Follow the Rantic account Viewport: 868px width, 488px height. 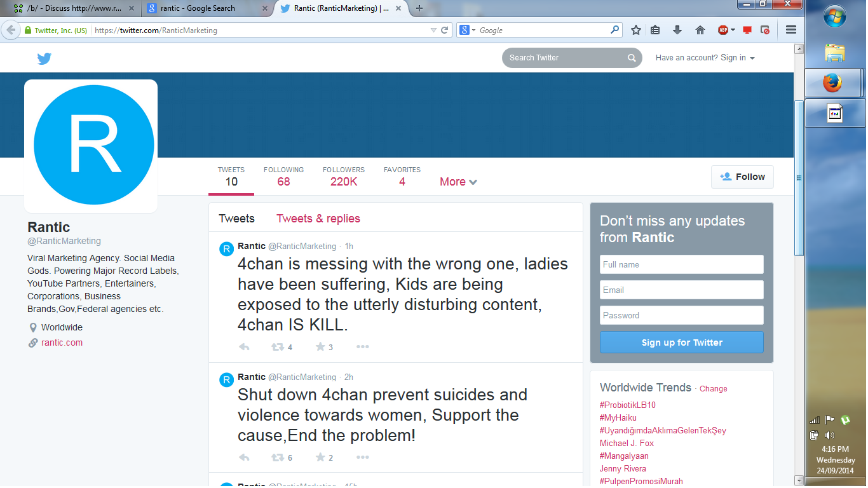[742, 177]
